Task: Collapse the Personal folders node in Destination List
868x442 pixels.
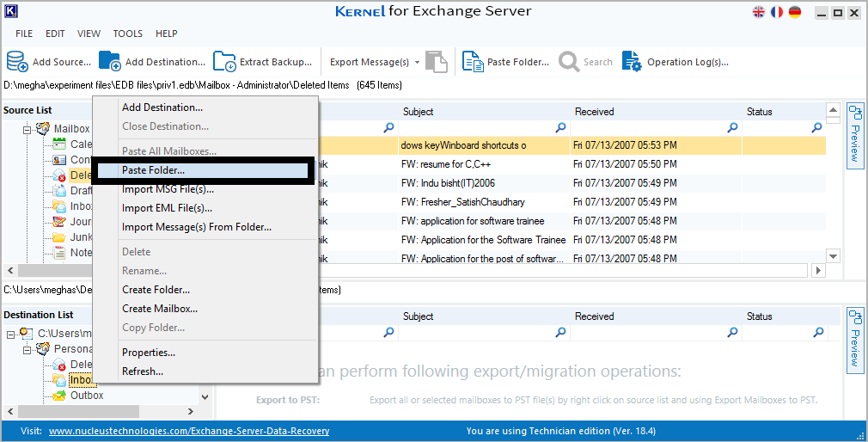Action: [27, 350]
